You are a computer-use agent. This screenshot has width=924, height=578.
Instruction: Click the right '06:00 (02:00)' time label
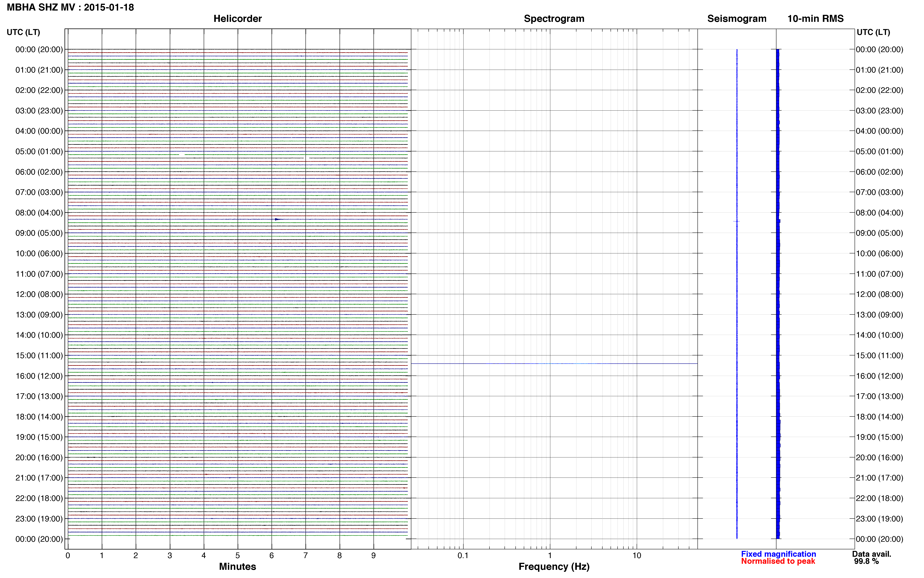(879, 172)
